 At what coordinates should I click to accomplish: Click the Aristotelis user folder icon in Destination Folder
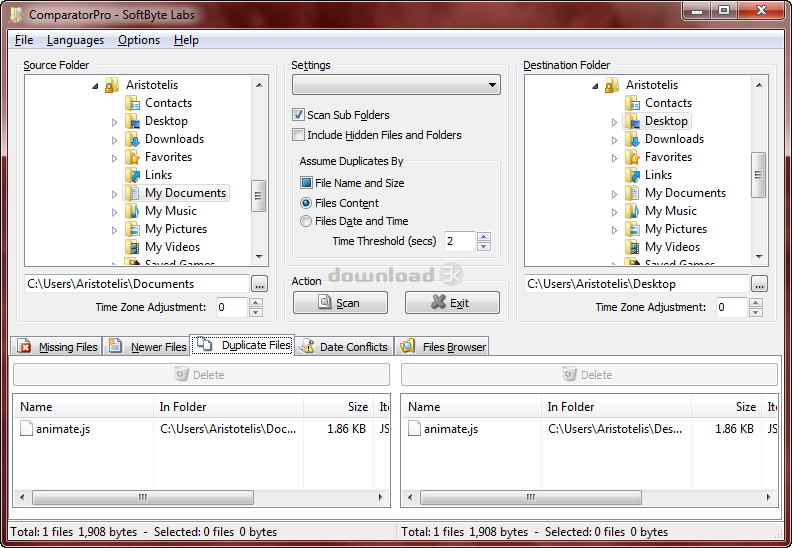tap(612, 85)
